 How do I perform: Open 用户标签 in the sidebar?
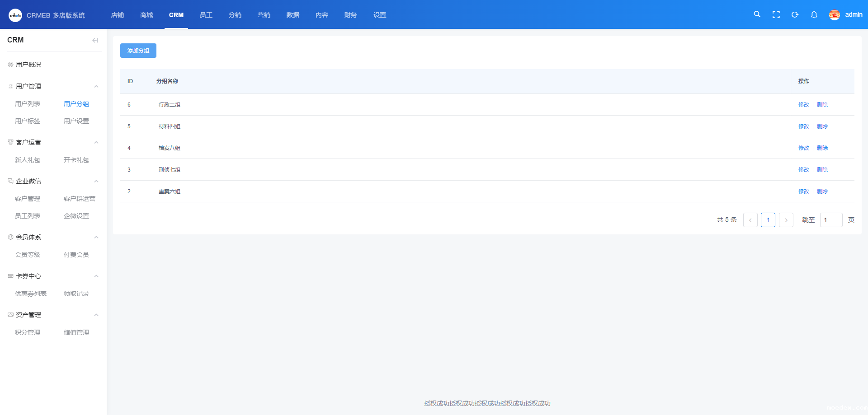[28, 121]
